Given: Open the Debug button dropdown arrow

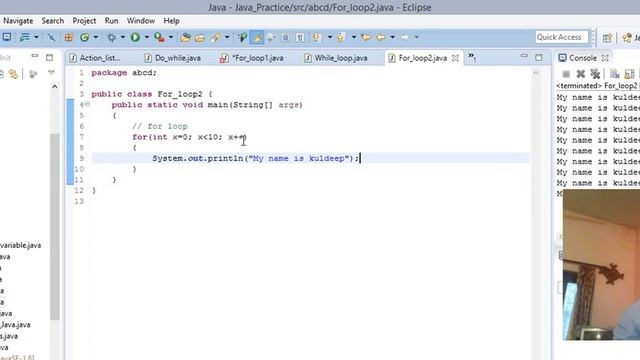Looking at the screenshot, I should click(x=122, y=38).
